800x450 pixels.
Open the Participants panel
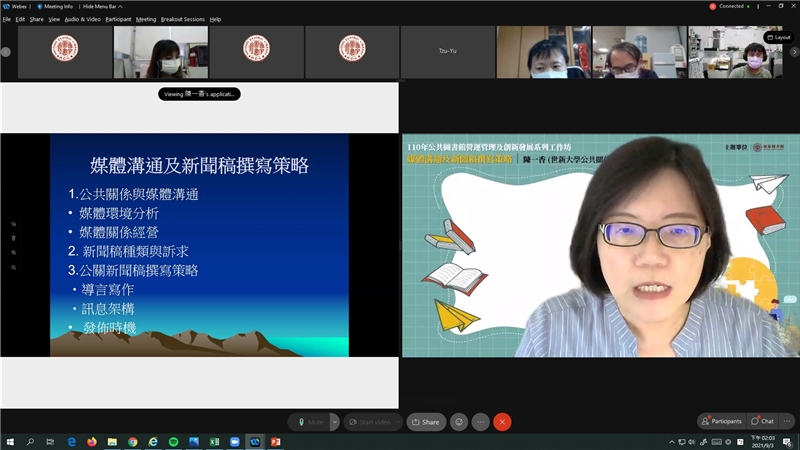721,421
